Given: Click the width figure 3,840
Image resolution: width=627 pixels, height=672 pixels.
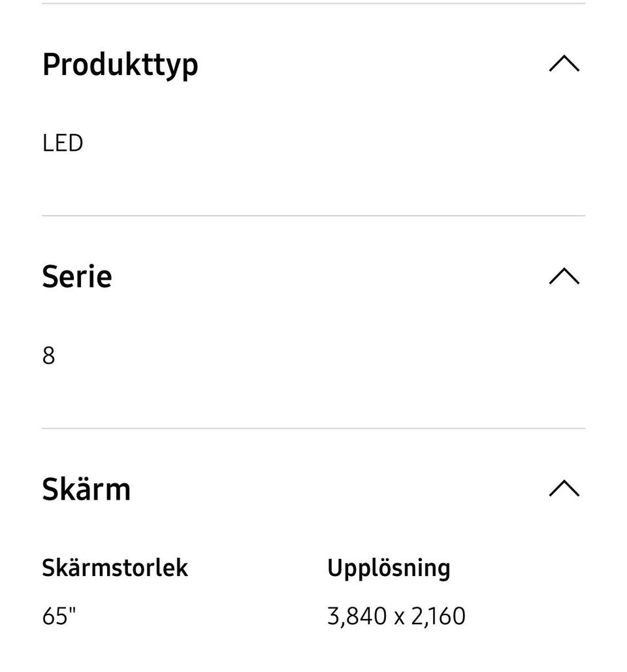Looking at the screenshot, I should point(357,616).
